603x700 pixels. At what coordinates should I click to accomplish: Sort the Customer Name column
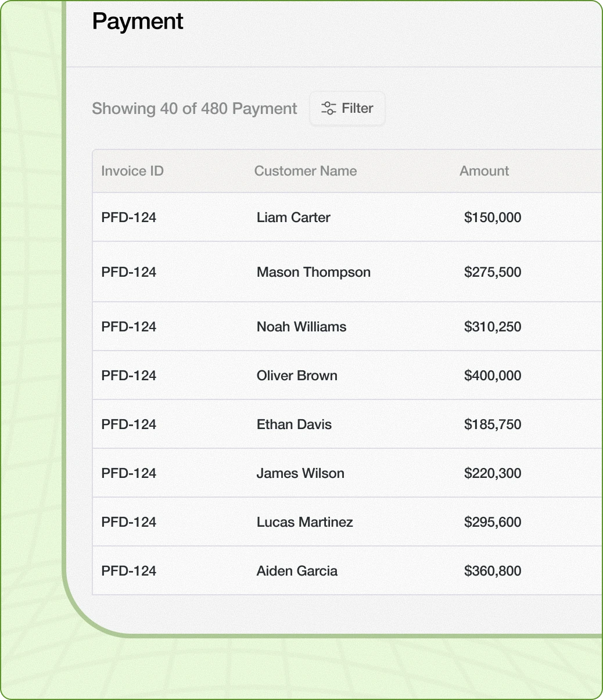point(305,171)
